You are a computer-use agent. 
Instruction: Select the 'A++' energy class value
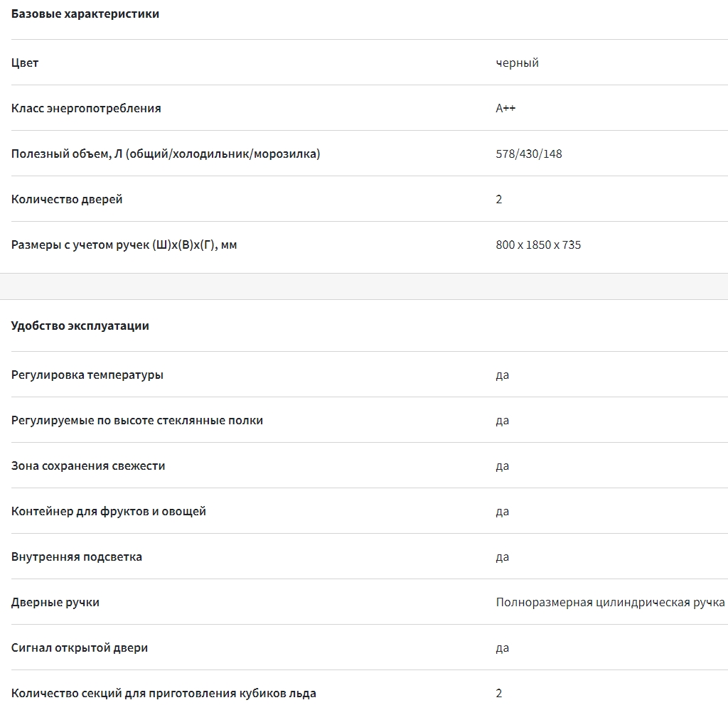point(505,108)
